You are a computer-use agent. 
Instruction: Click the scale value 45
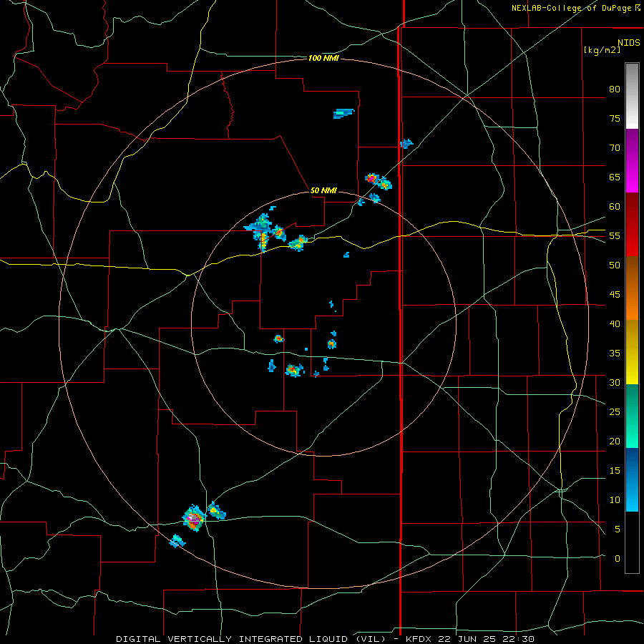point(615,295)
